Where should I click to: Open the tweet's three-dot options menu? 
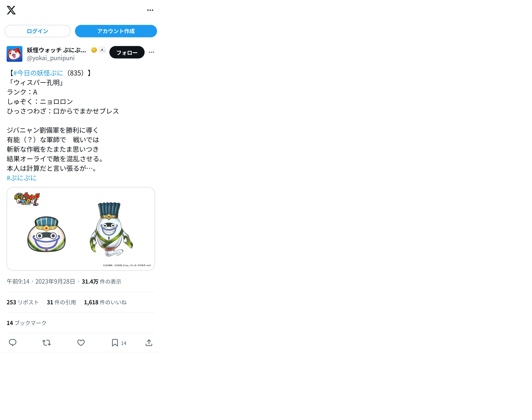[151, 52]
